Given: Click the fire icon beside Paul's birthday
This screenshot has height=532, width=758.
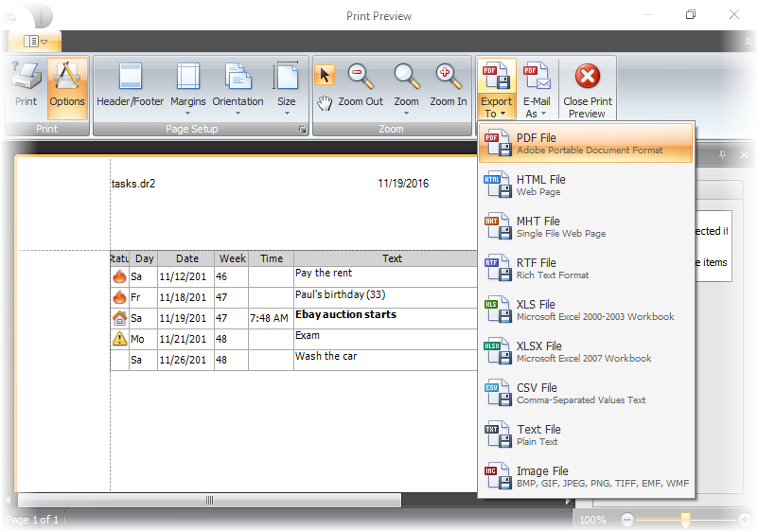Looking at the screenshot, I should [x=119, y=297].
